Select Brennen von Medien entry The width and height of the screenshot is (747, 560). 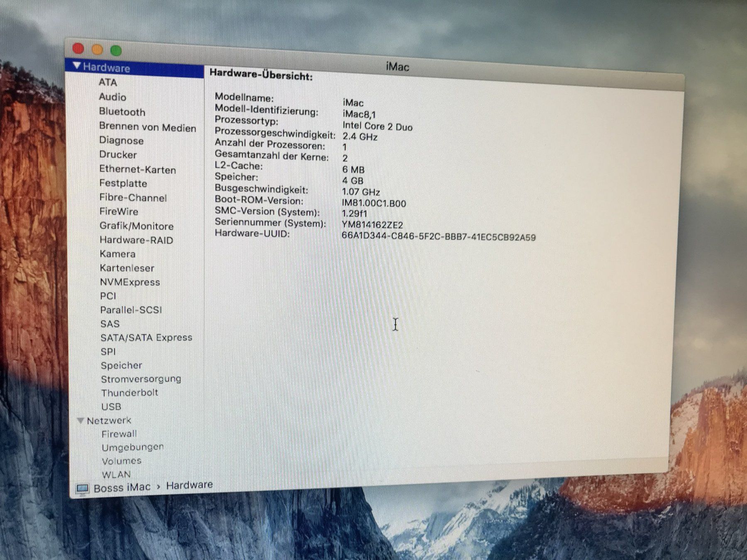pyautogui.click(x=147, y=127)
